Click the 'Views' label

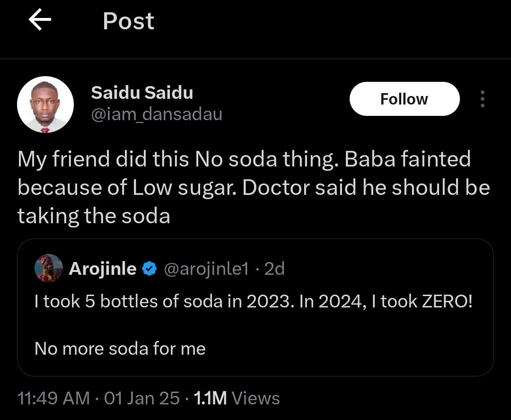click(x=256, y=398)
